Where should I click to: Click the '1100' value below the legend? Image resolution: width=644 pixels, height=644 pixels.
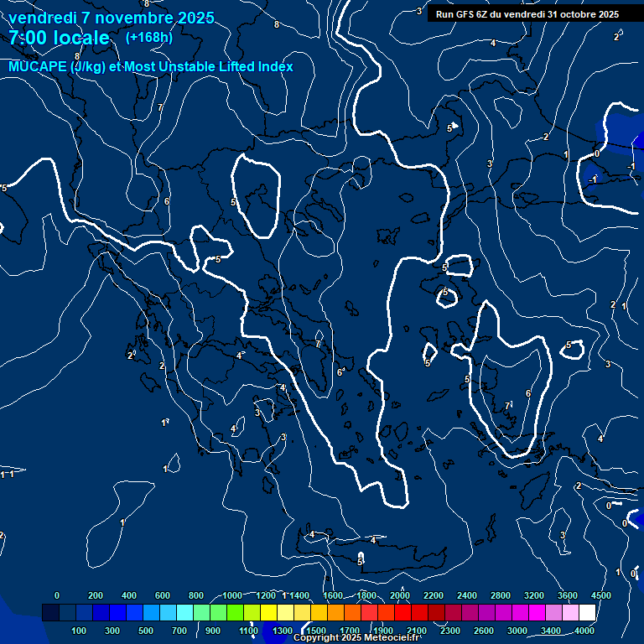click(x=249, y=631)
